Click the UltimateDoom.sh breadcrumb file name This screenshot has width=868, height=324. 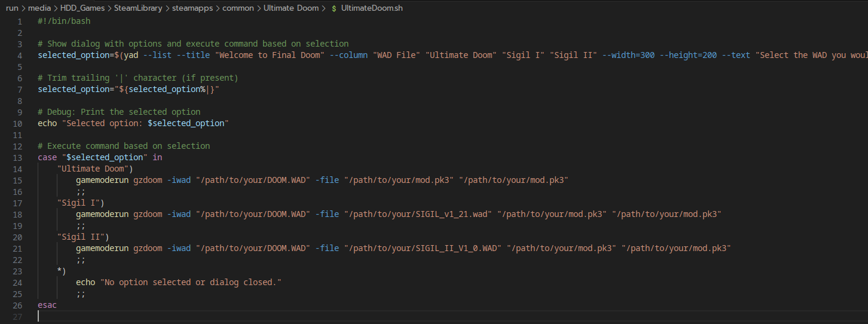click(369, 8)
